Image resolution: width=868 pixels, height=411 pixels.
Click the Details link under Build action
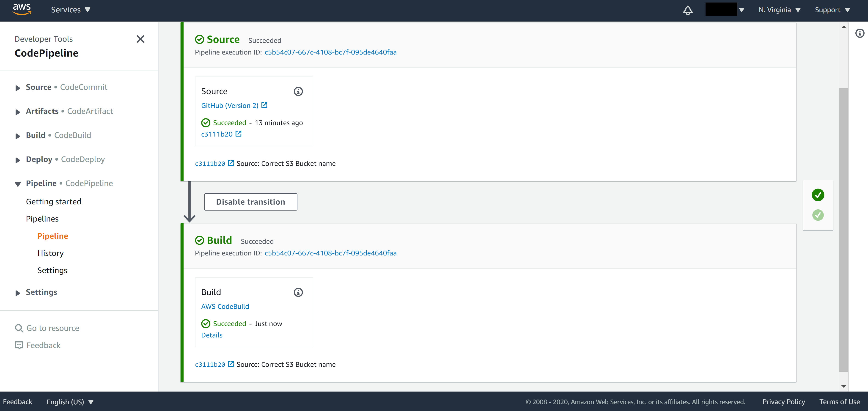212,335
